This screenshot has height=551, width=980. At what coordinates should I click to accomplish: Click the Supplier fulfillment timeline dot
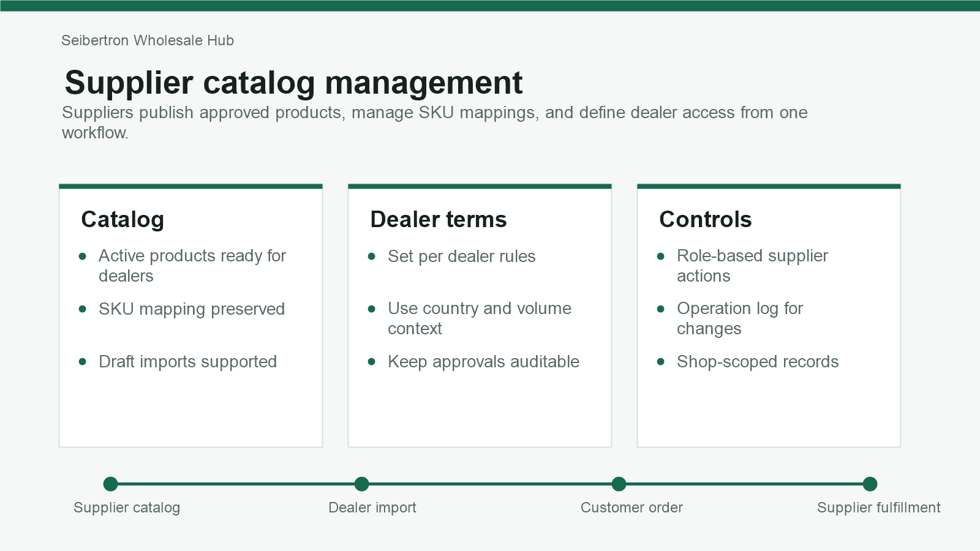pyautogui.click(x=870, y=484)
